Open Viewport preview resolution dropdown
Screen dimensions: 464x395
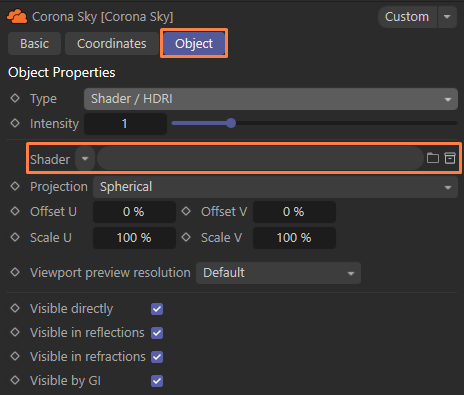(278, 273)
